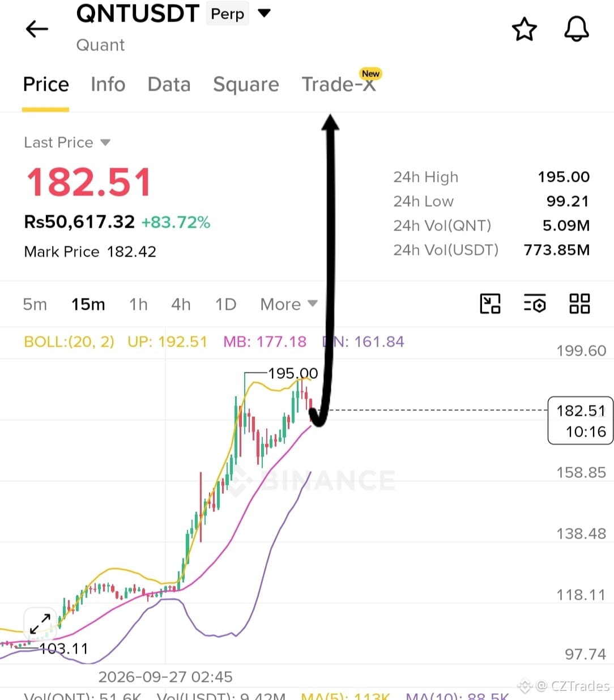The height and width of the screenshot is (700, 614).
Task: Open price alert bell icon
Action: point(577,29)
